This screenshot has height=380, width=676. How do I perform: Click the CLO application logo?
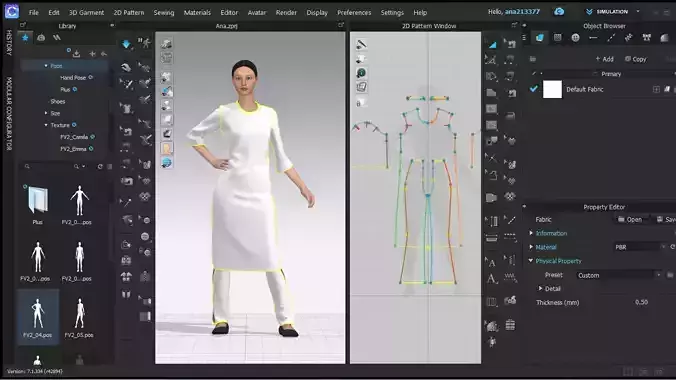click(12, 11)
